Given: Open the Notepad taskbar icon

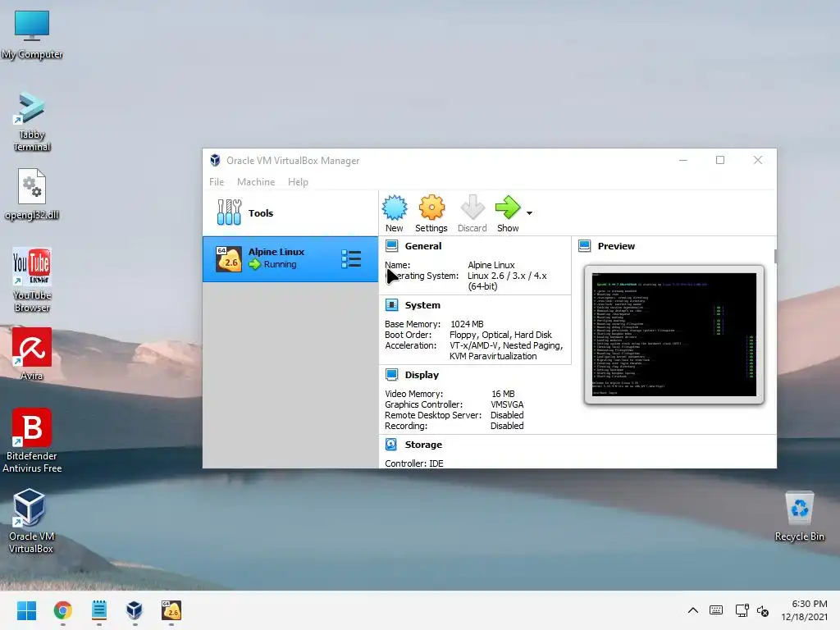Looking at the screenshot, I should [99, 610].
